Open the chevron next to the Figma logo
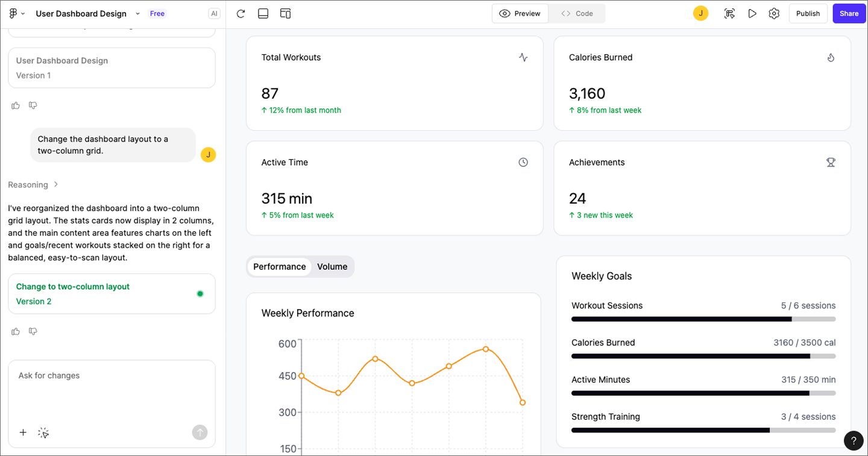Screen dimensions: 868x456 click(22, 13)
